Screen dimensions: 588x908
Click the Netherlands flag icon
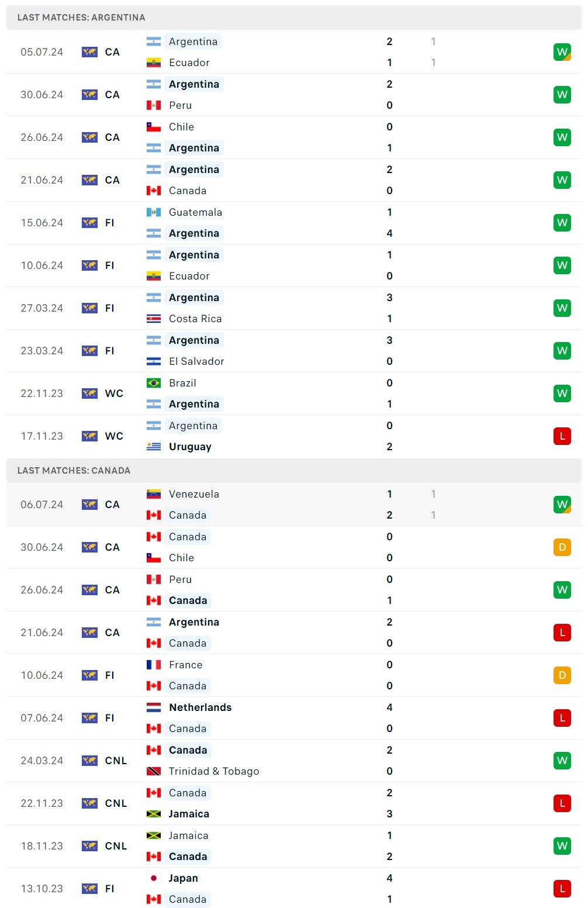[154, 707]
